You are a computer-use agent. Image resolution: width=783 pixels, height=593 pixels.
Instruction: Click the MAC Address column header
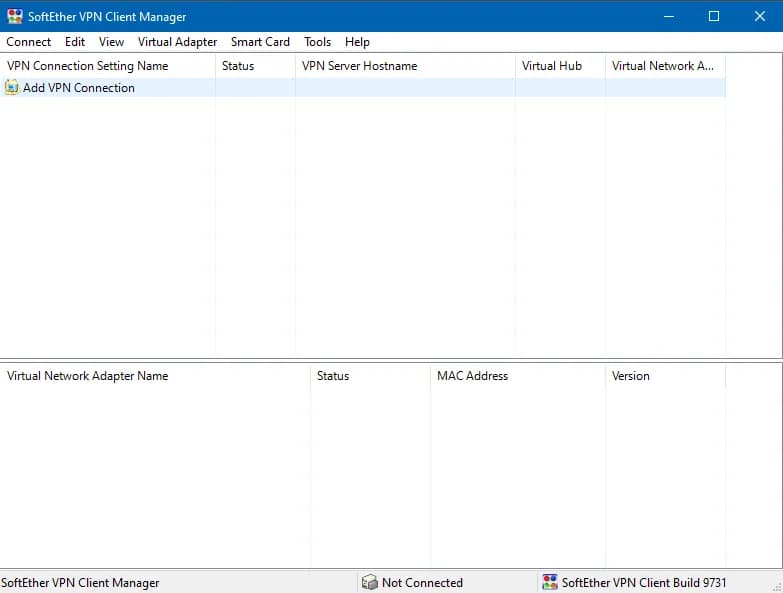click(517, 376)
